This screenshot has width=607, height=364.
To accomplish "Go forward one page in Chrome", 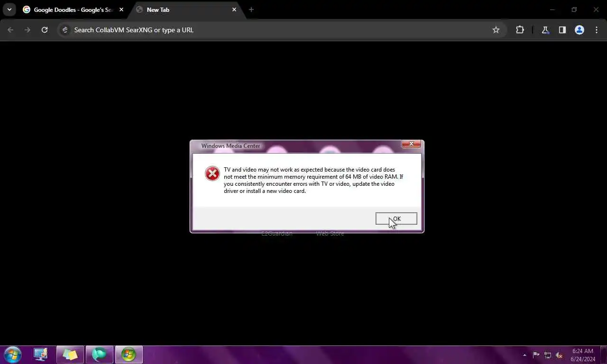I will [28, 30].
